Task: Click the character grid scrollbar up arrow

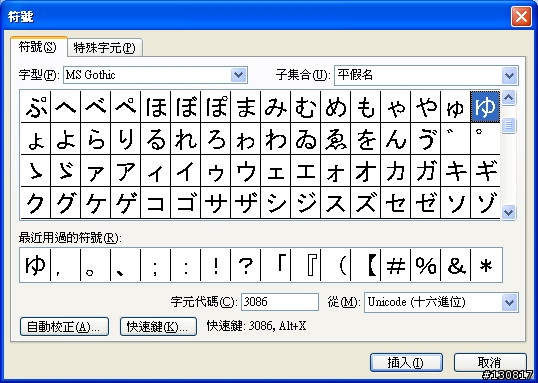Action: [509, 98]
